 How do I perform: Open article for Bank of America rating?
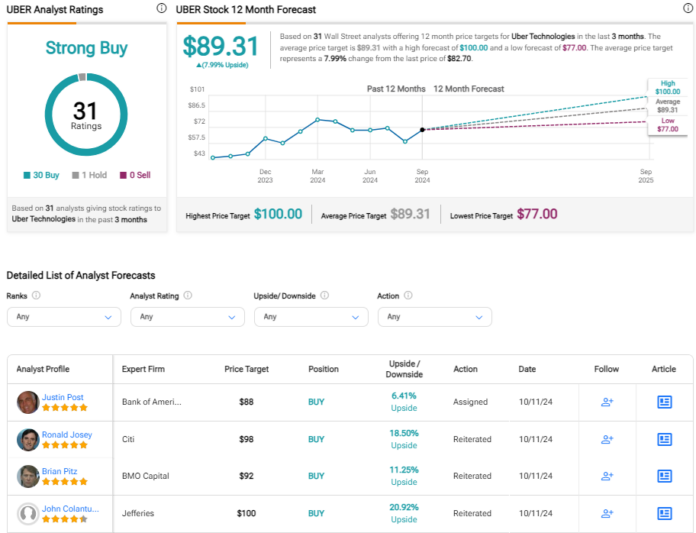[x=664, y=402]
